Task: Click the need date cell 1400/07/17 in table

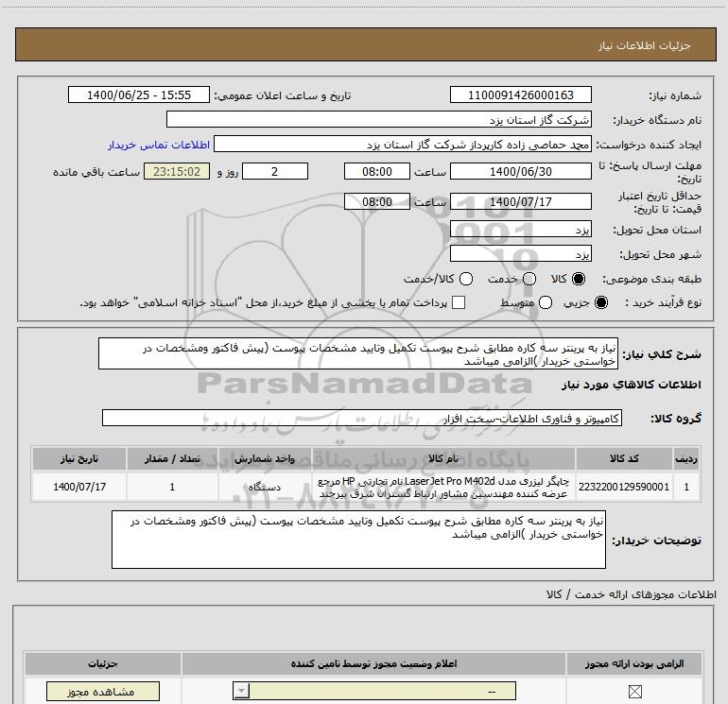Action: click(78, 487)
